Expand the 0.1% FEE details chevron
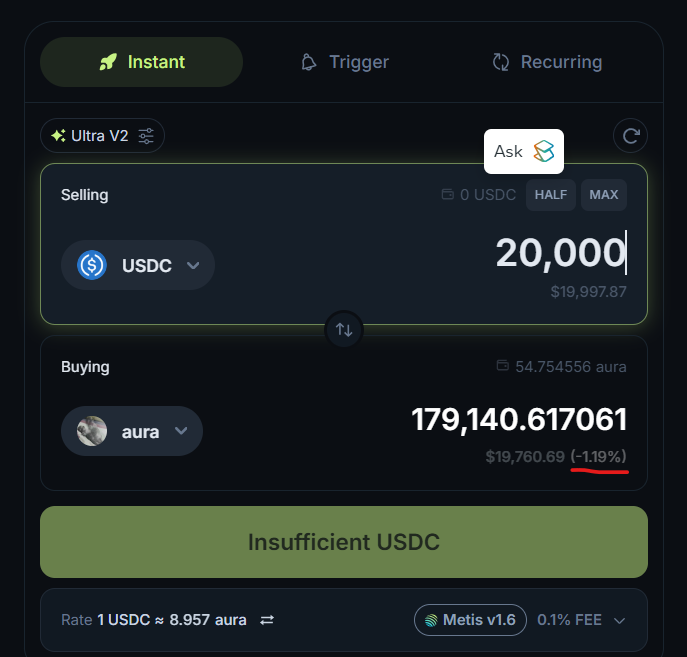 tap(620, 620)
